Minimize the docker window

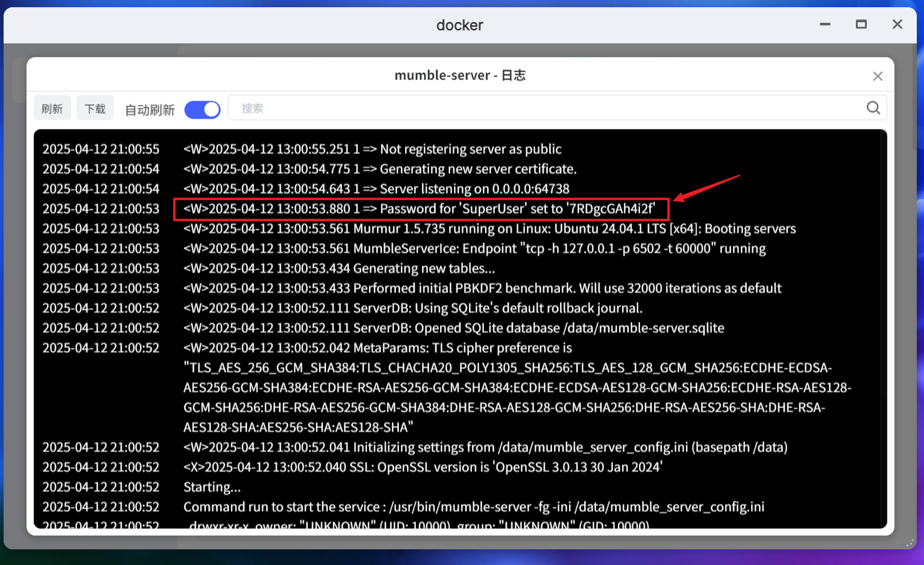point(825,24)
